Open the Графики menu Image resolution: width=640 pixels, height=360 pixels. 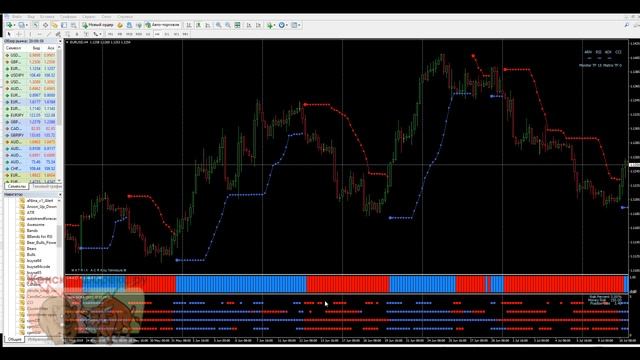coord(68,17)
